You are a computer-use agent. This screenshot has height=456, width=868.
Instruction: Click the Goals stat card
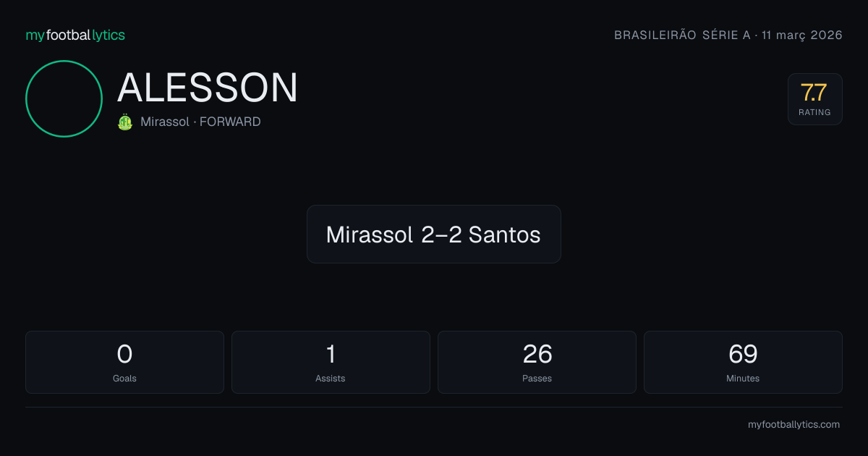tap(124, 362)
